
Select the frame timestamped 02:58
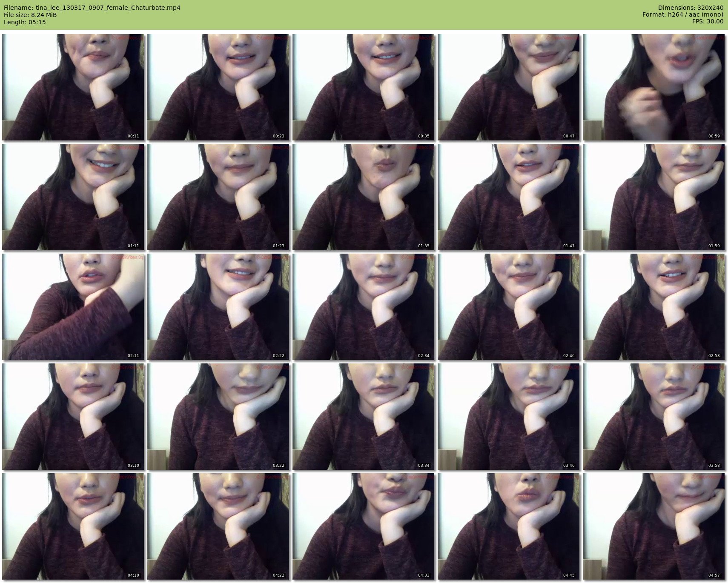(653, 307)
